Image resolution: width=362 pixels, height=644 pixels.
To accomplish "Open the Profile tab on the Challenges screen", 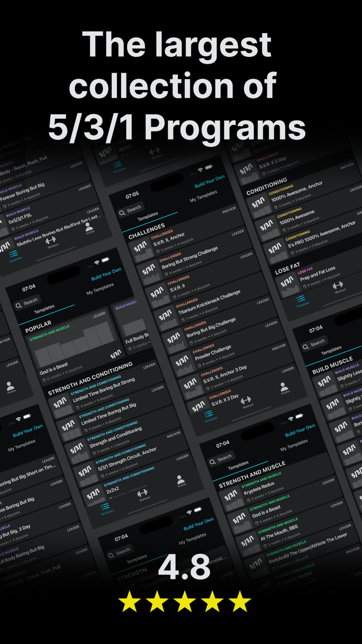I will point(283,388).
